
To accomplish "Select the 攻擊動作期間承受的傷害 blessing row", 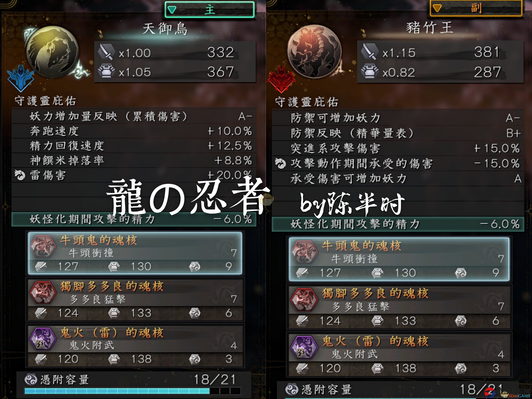I will point(398,163).
